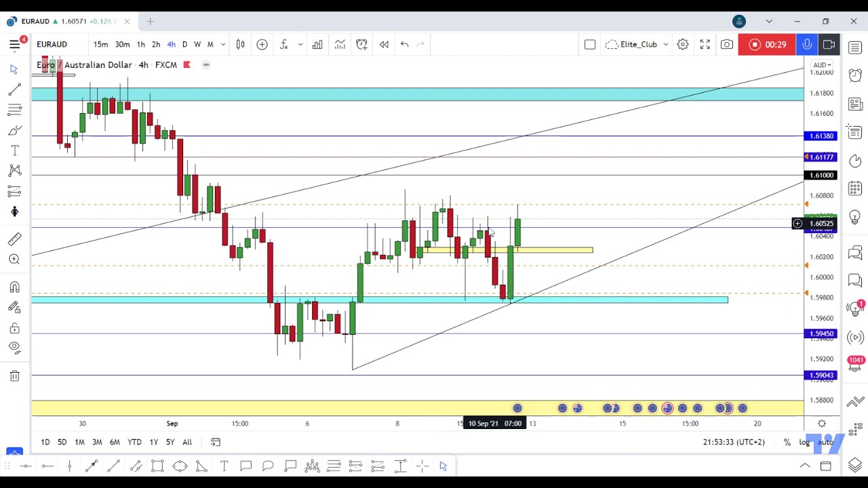This screenshot has width=868, height=488.
Task: Toggle the microphone in the recorder
Action: 807,45
